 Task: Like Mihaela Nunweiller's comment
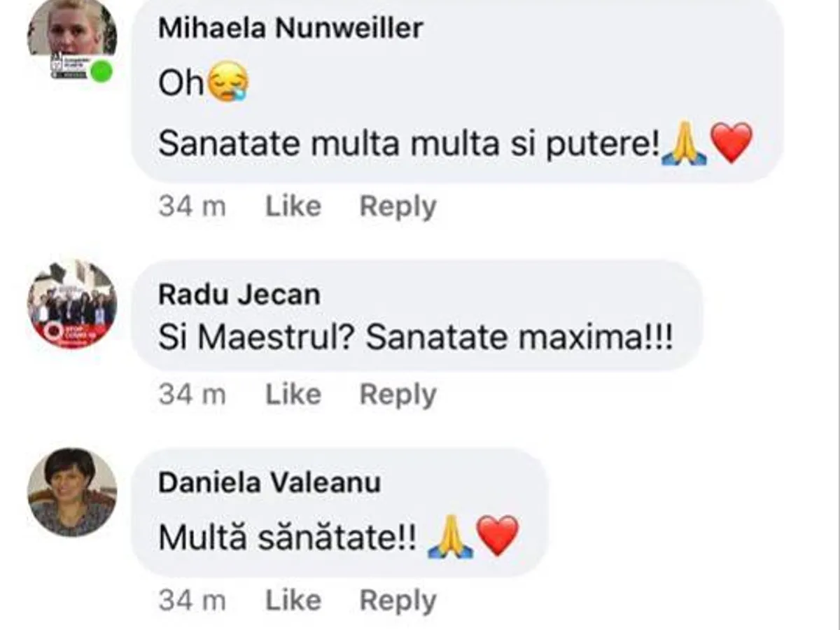(x=293, y=206)
